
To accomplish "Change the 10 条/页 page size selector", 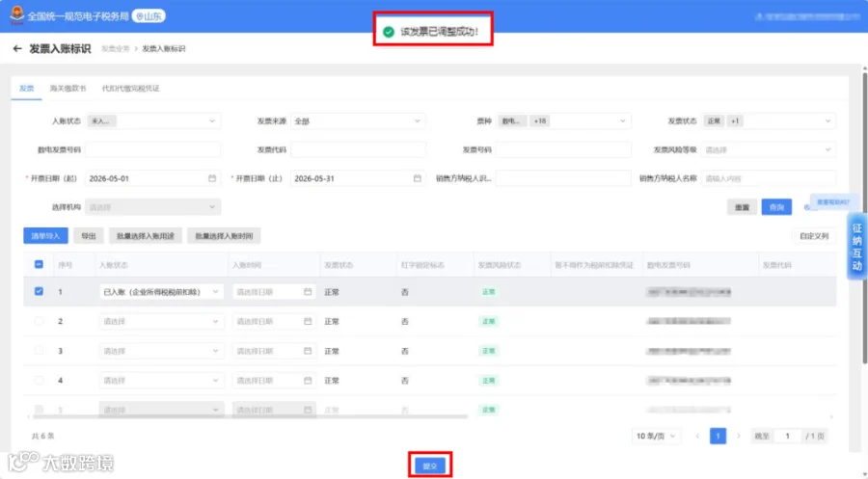I will (x=656, y=436).
